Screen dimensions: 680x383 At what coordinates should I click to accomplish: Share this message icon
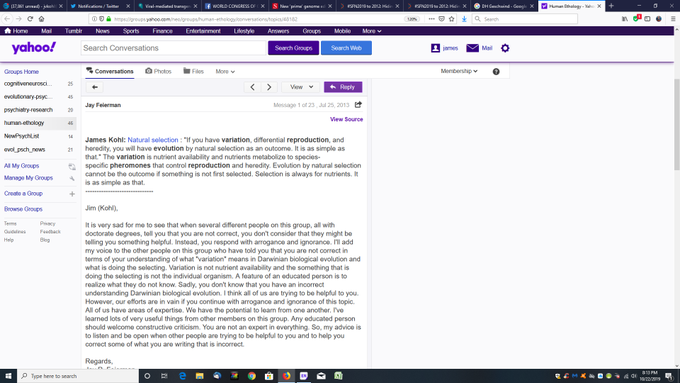click(358, 105)
